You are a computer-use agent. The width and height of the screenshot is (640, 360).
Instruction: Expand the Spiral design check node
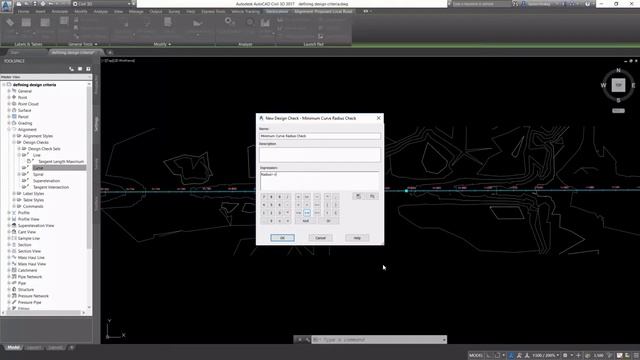[19, 174]
